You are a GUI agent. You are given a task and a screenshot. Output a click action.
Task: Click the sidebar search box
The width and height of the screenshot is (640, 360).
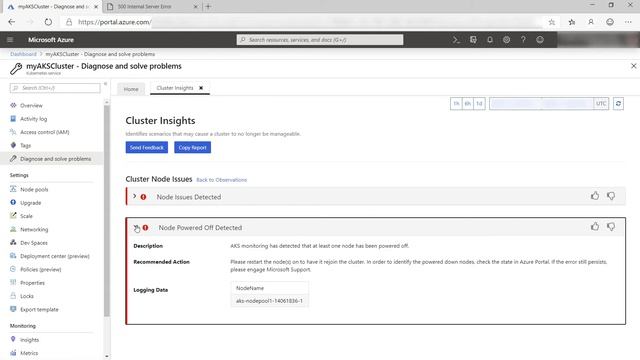(x=55, y=88)
